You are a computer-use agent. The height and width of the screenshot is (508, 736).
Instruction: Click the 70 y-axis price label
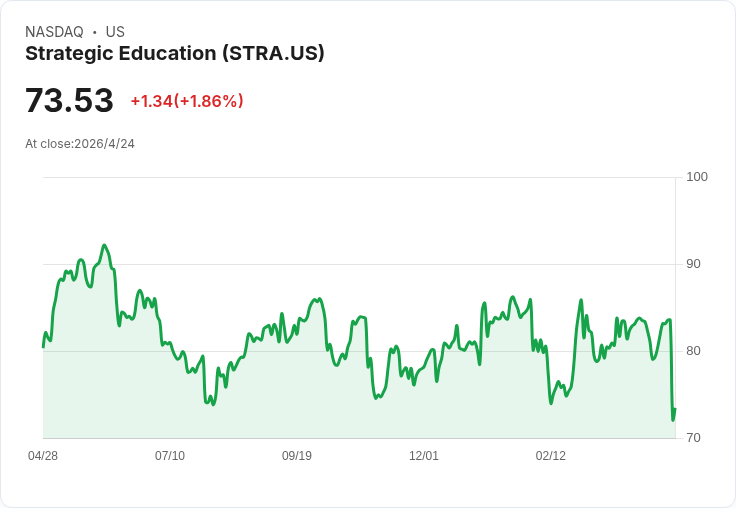coord(693,438)
